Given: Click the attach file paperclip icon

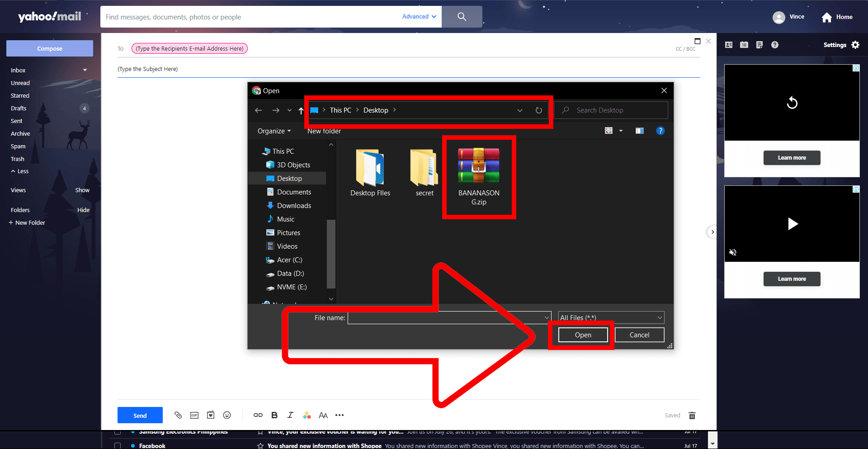Looking at the screenshot, I should click(x=178, y=415).
